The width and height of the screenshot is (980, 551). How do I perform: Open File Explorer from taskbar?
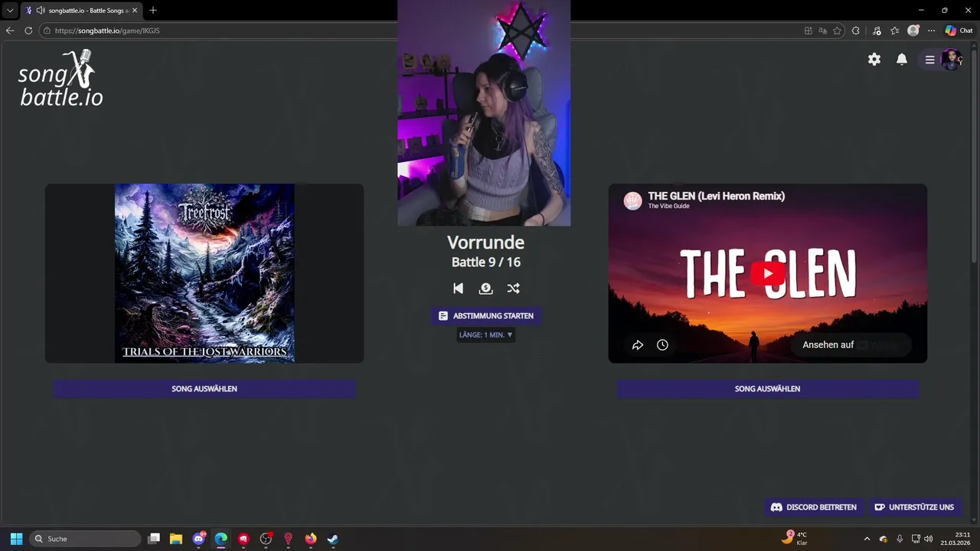tap(176, 539)
